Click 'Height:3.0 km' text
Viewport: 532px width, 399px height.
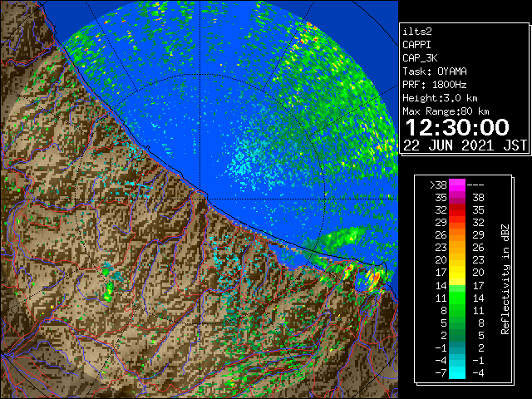pyautogui.click(x=440, y=98)
